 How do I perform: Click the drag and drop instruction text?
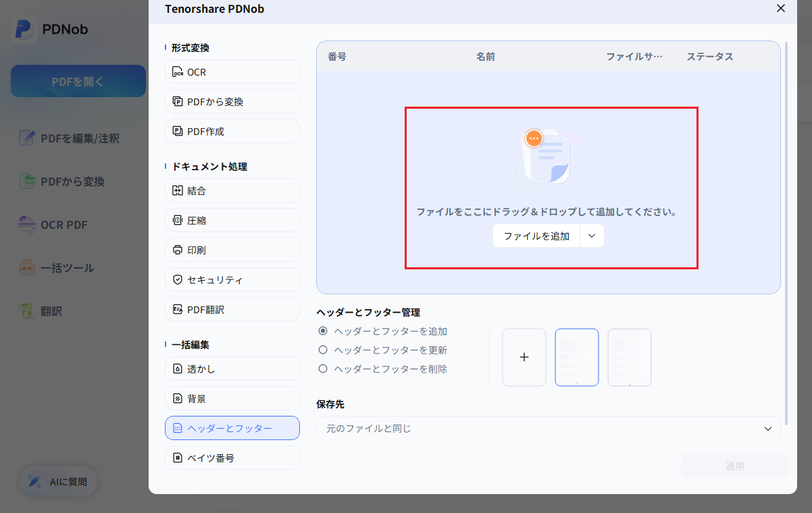tap(547, 212)
